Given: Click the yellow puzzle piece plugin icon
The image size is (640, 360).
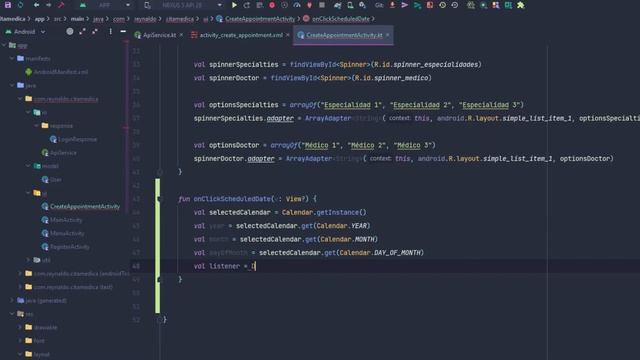Looking at the screenshot, I should (520, 5).
